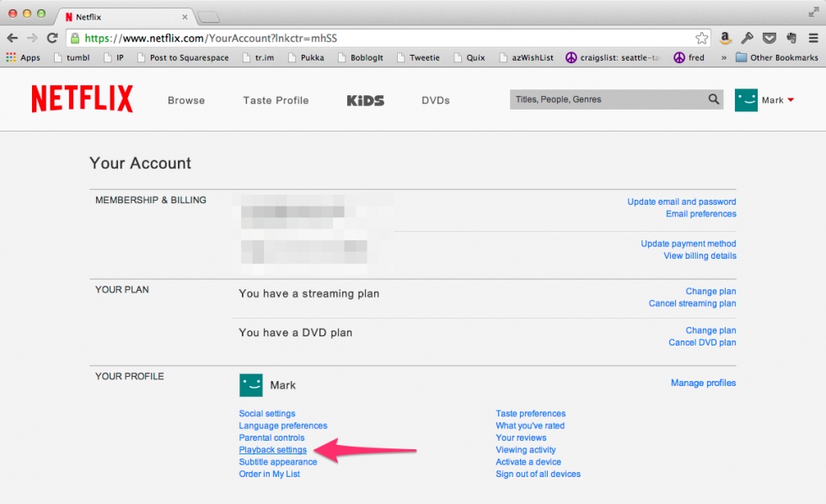Open Taste Profile menu
Viewport: 826px width, 504px height.
pyautogui.click(x=276, y=100)
